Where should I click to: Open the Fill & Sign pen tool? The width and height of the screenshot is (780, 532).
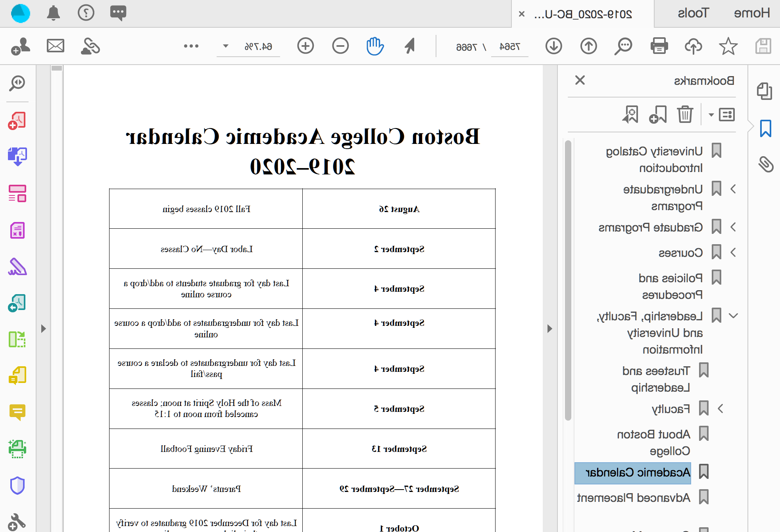pyautogui.click(x=17, y=266)
